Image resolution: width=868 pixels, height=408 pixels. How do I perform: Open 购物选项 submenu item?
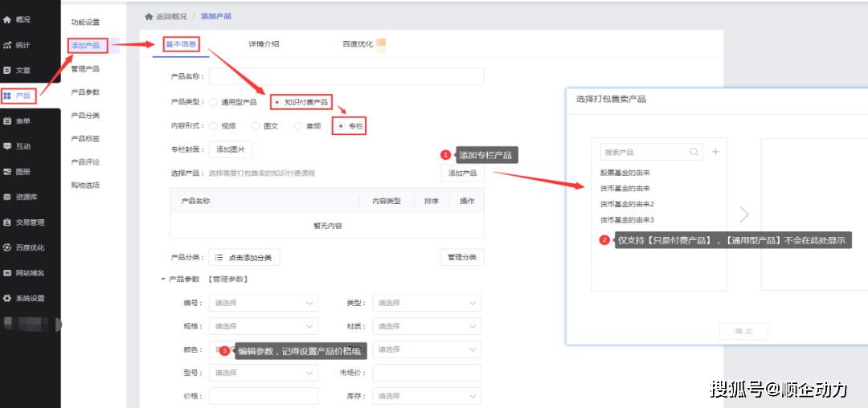[x=85, y=186]
